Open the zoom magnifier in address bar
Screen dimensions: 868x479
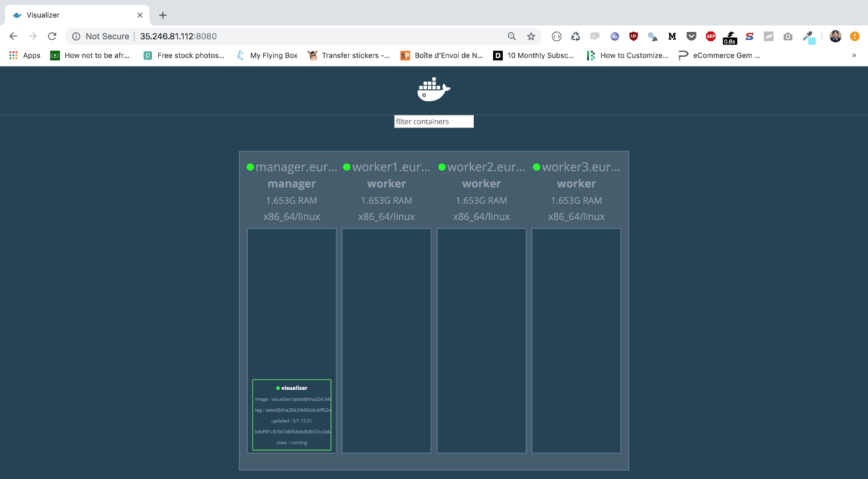pyautogui.click(x=512, y=36)
